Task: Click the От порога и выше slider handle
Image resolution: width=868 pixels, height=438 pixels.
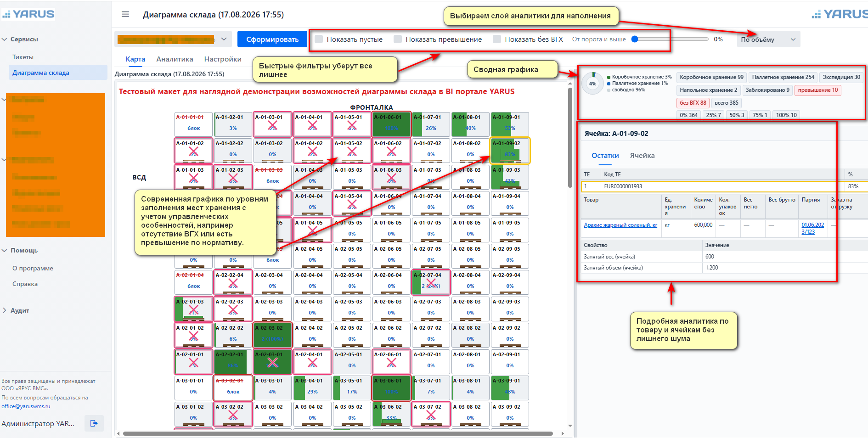Action: 635,39
